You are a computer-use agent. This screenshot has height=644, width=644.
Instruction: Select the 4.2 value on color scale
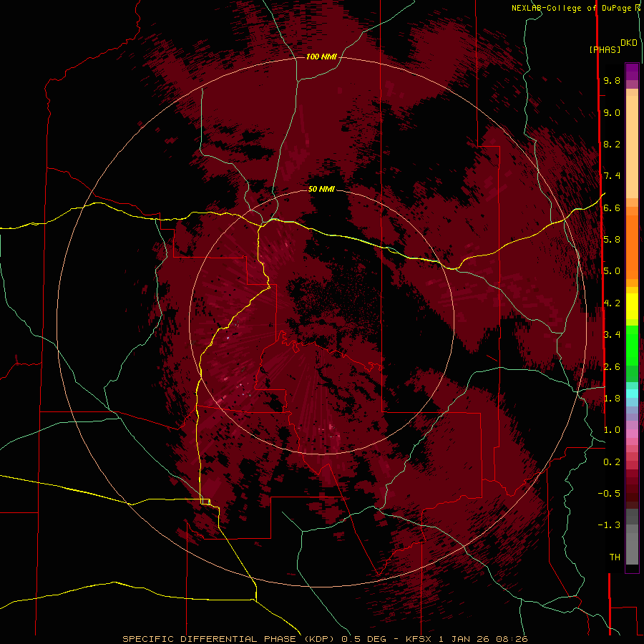click(x=612, y=303)
